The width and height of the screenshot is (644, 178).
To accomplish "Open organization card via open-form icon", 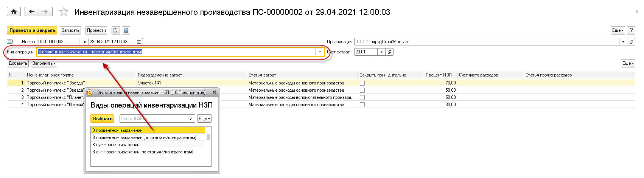I will (x=632, y=42).
